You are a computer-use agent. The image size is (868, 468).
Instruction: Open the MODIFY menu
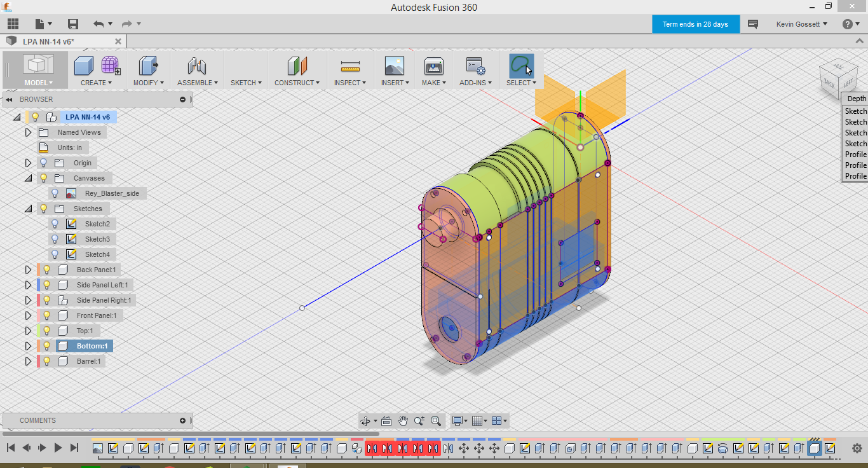(149, 83)
